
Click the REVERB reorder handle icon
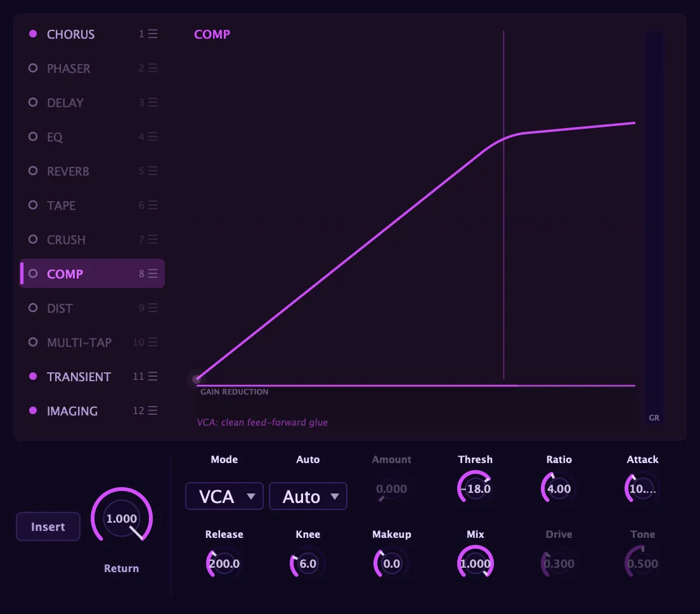[x=153, y=171]
